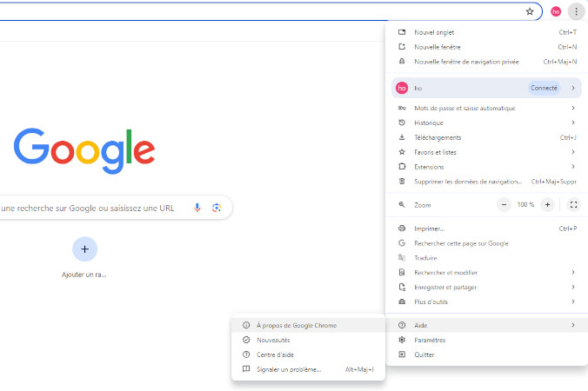This screenshot has height=391, width=588.
Task: Click the 'Alt+Maj+I' shortcut text
Action: [359, 369]
